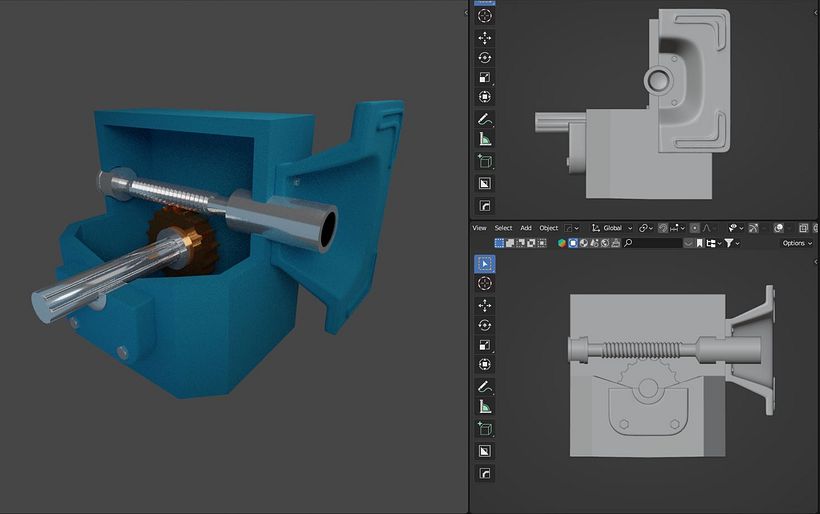The image size is (820, 514).
Task: Choose the invert selection mode icon
Action: [x=531, y=243]
